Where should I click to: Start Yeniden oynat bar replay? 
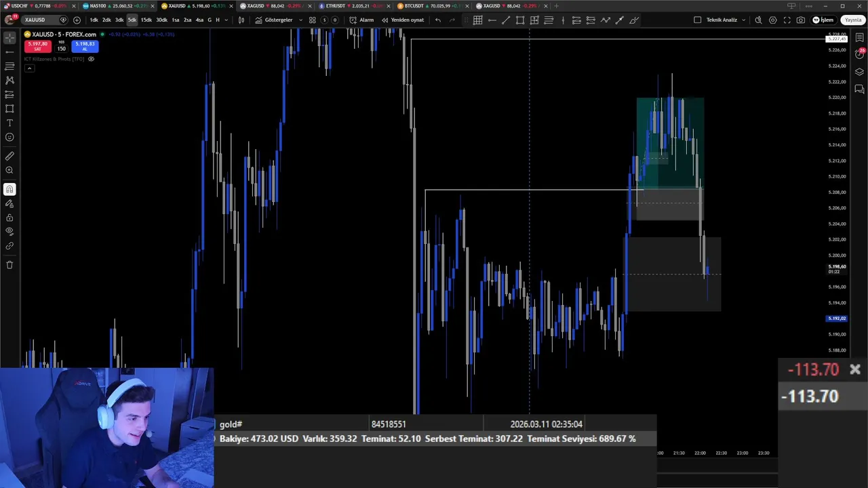coord(402,20)
